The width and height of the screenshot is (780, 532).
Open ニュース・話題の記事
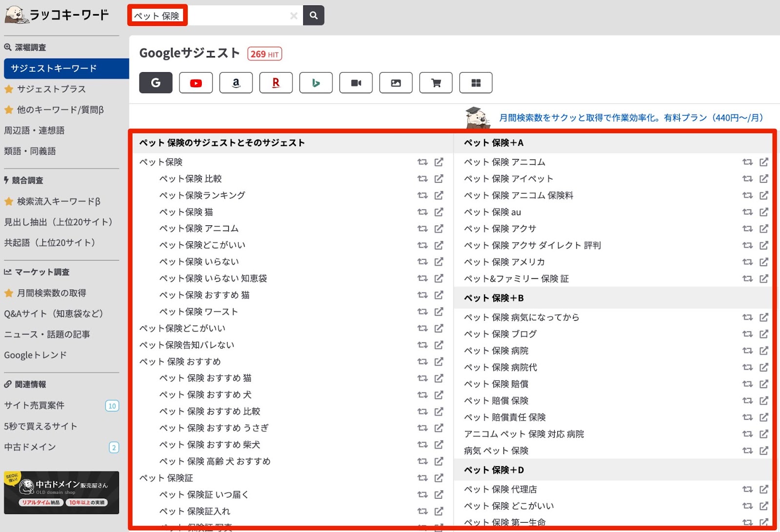tap(47, 335)
